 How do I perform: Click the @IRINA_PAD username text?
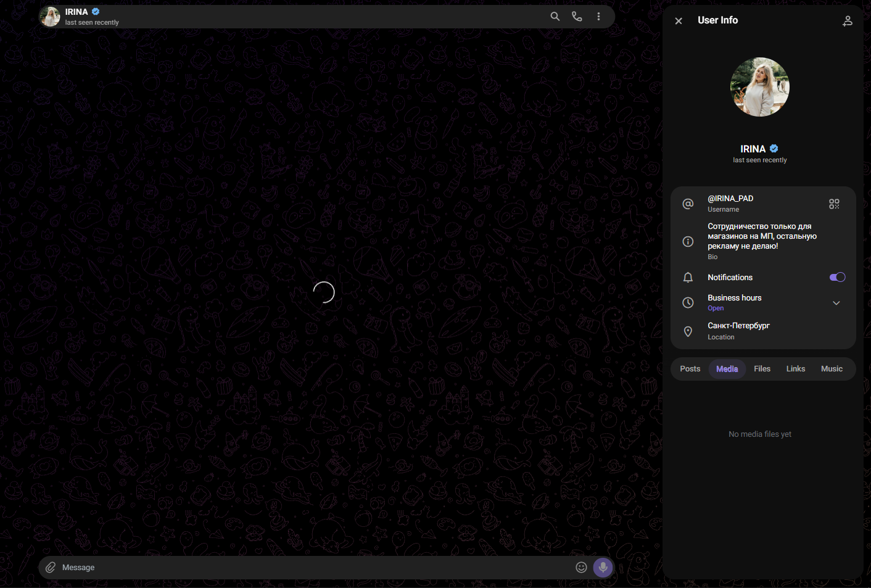pos(730,199)
